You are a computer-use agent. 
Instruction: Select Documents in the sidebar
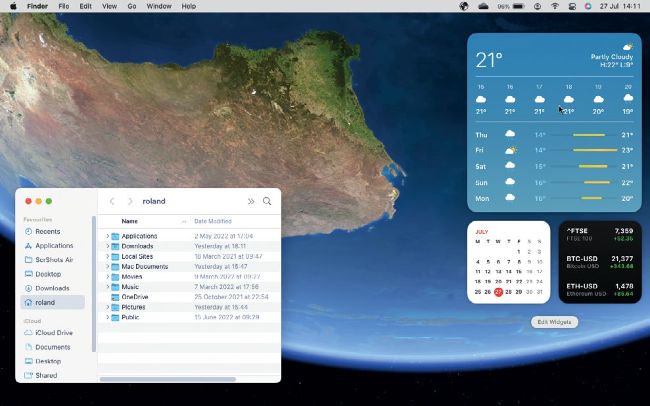tap(52, 347)
